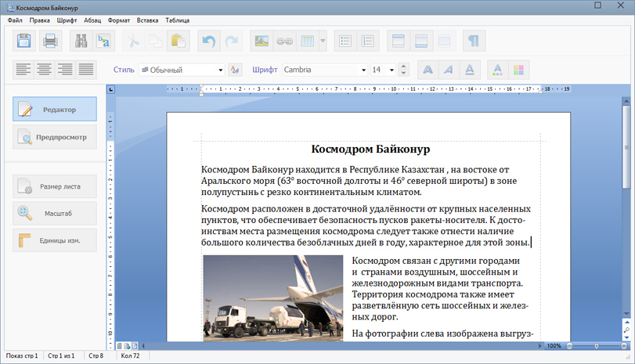
Task: Cut selection with the scissors icon
Action: pyautogui.click(x=133, y=41)
